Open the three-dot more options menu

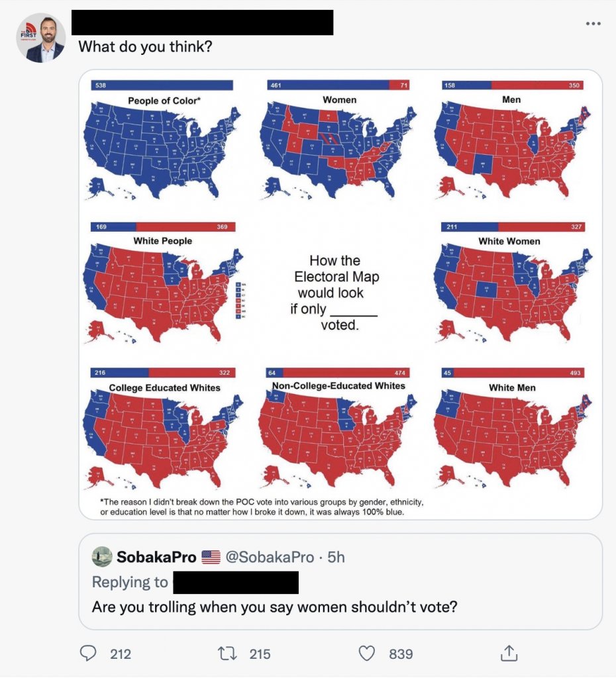pyautogui.click(x=593, y=23)
